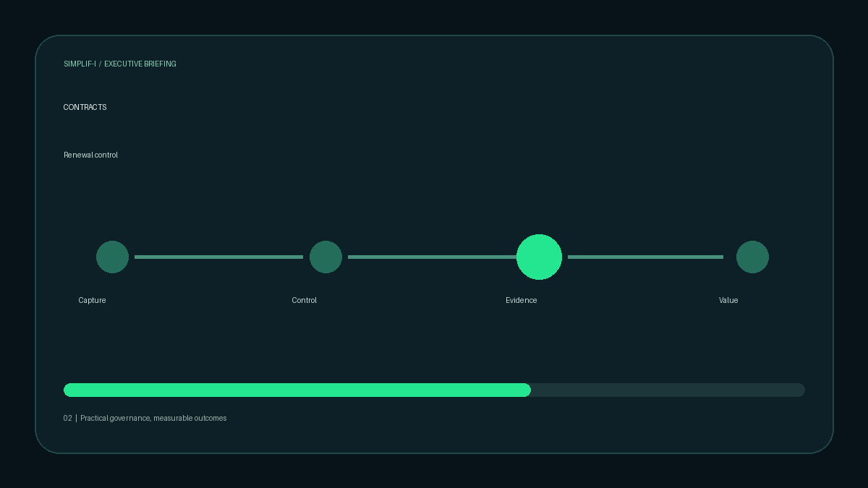Viewport: 868px width, 488px height.
Task: Click the footer text Practical governance, measurable outcomes
Action: 153,418
